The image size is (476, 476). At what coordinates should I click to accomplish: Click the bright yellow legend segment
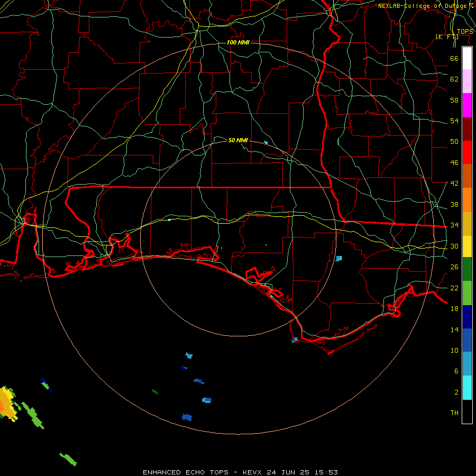coord(467,246)
